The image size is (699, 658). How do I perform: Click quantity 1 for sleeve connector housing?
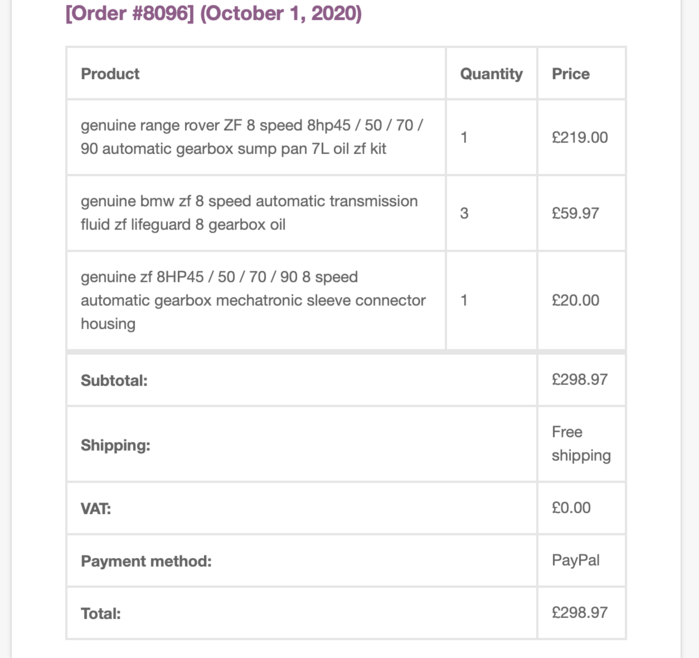pyautogui.click(x=464, y=300)
